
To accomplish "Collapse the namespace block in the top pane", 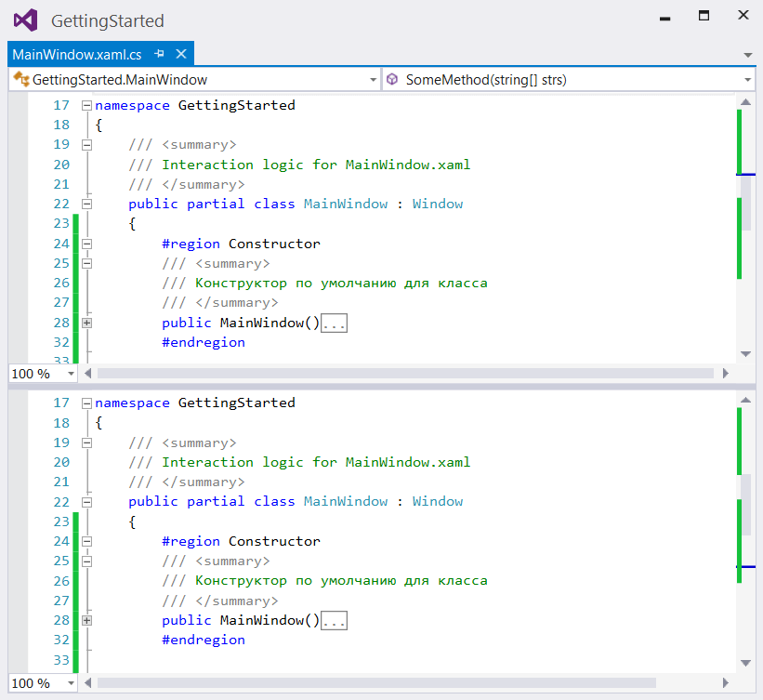I will (86, 105).
